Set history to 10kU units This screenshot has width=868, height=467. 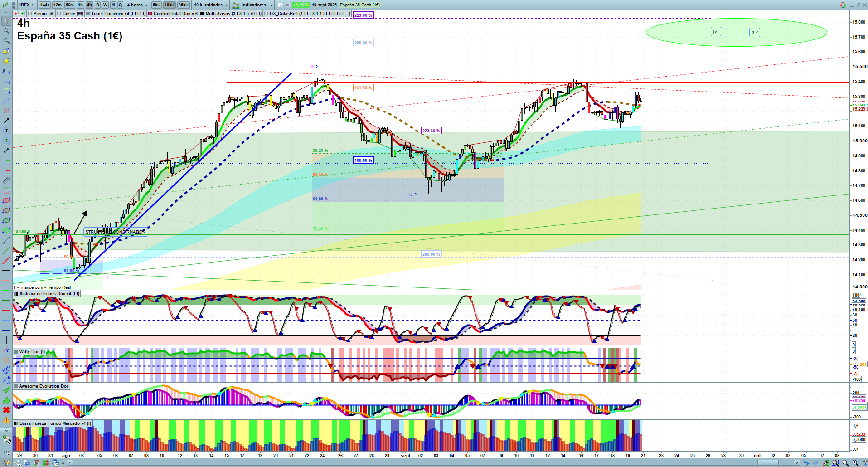point(170,5)
